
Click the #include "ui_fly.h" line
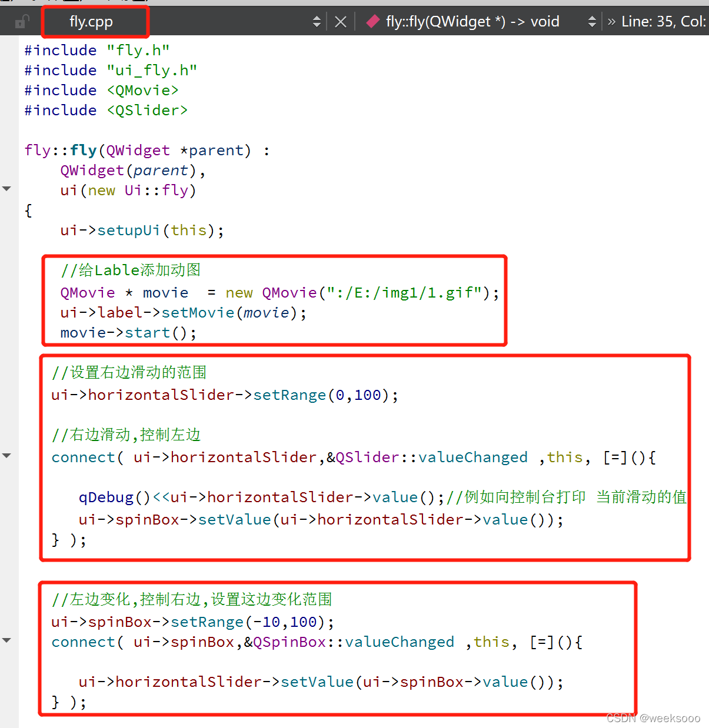coord(111,71)
